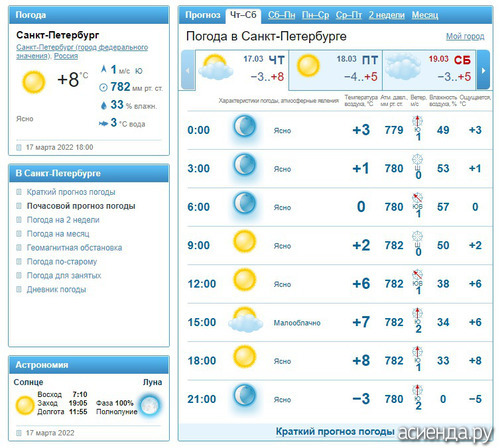Click the sun icon beside current +8 temperature

33,82
